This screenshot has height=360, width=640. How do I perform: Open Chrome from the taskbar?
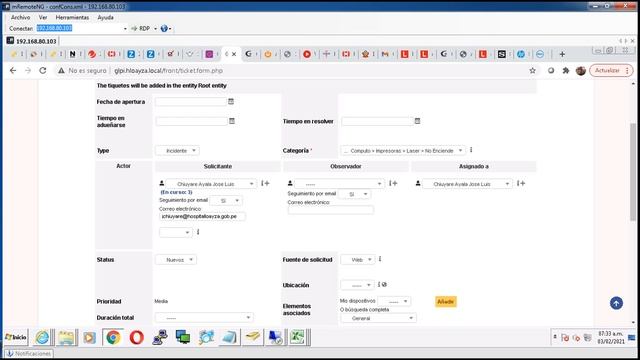pyautogui.click(x=113, y=338)
